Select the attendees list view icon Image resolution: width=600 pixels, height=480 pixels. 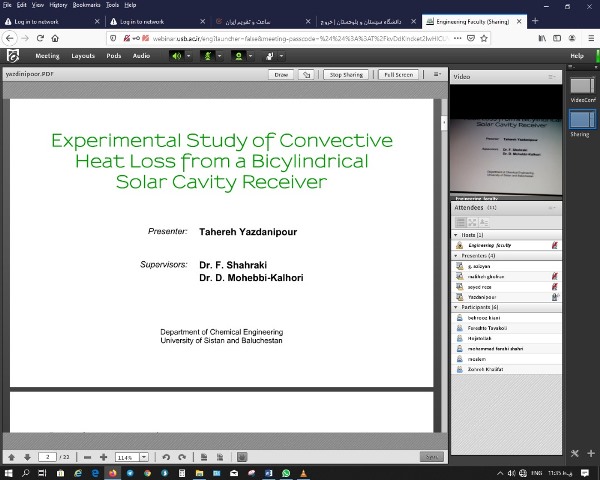point(461,222)
